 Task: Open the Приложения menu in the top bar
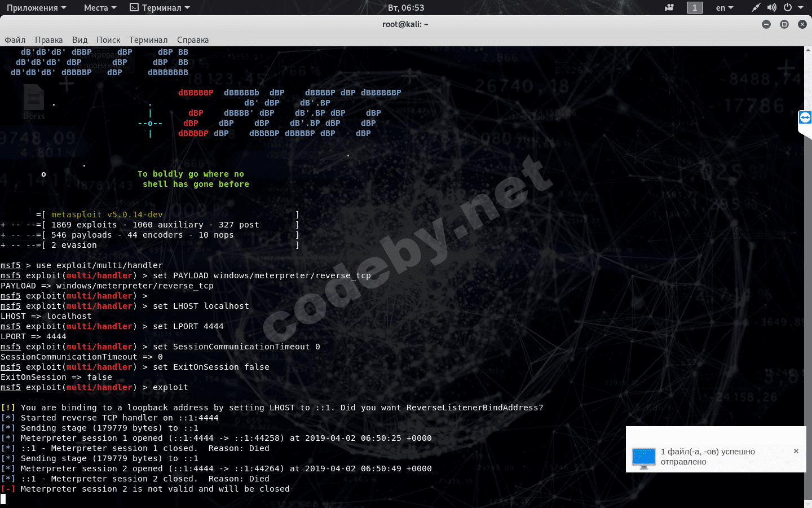tap(37, 8)
